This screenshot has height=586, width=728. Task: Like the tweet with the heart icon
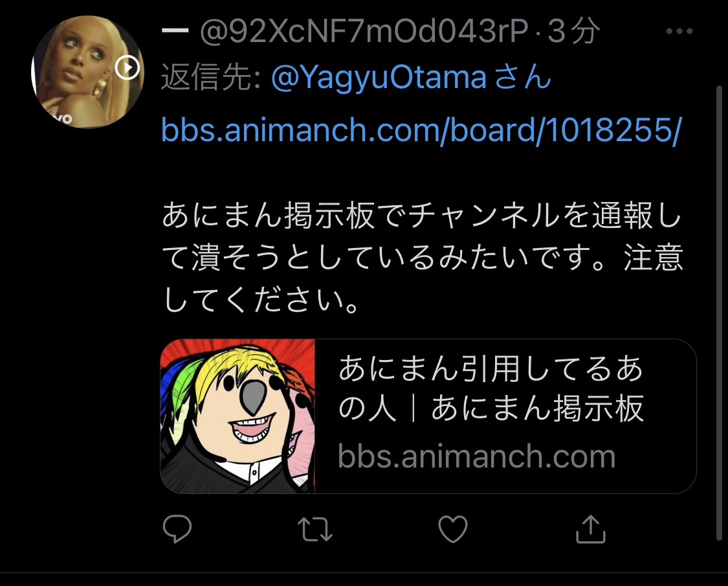pyautogui.click(x=453, y=529)
